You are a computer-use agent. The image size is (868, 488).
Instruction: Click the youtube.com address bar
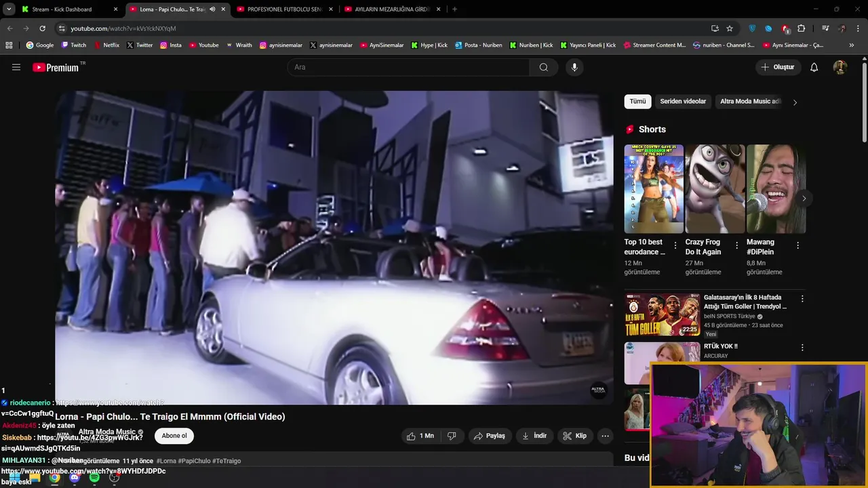pos(380,28)
